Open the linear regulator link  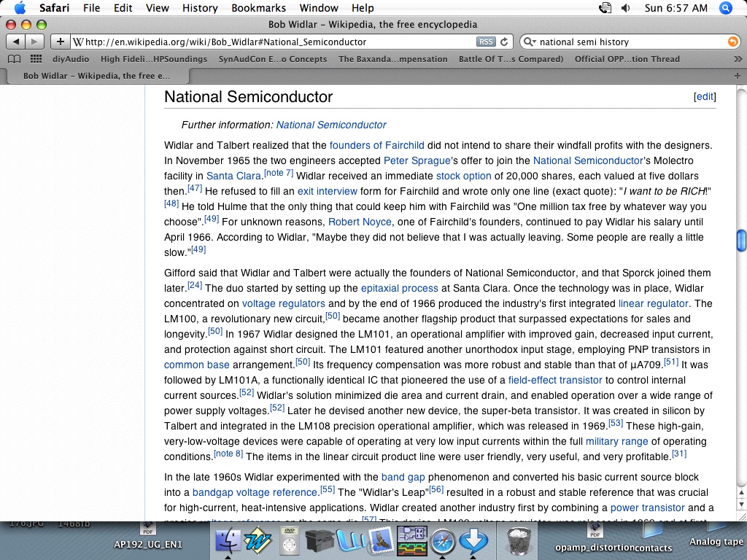tap(653, 303)
